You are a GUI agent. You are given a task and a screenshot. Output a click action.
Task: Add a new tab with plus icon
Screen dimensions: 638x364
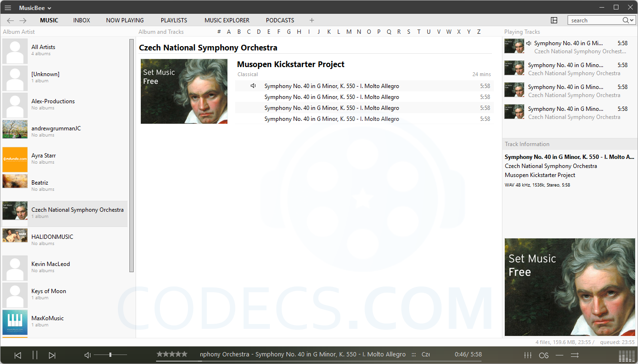pos(312,20)
